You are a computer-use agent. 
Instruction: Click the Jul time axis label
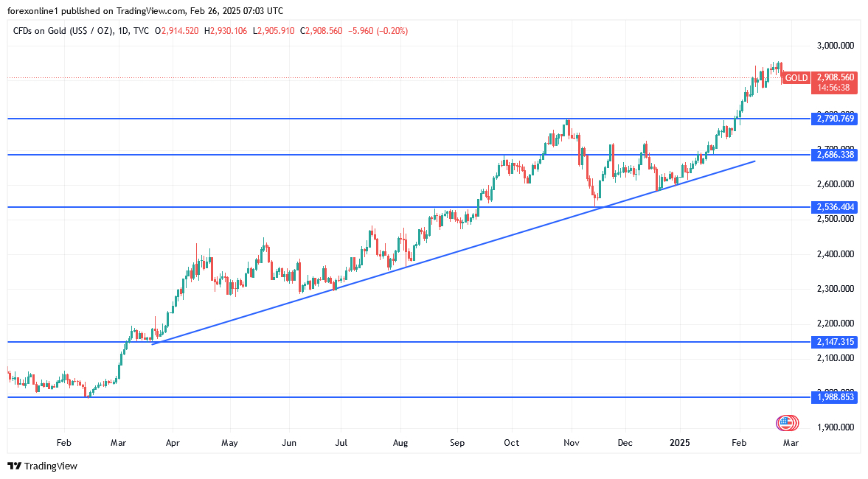pos(341,443)
